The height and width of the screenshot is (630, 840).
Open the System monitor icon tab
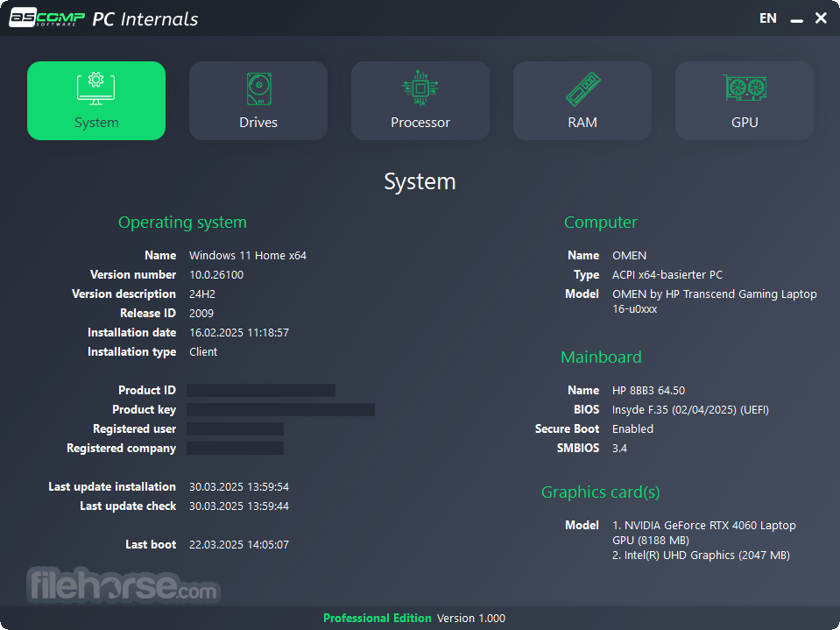95,88
